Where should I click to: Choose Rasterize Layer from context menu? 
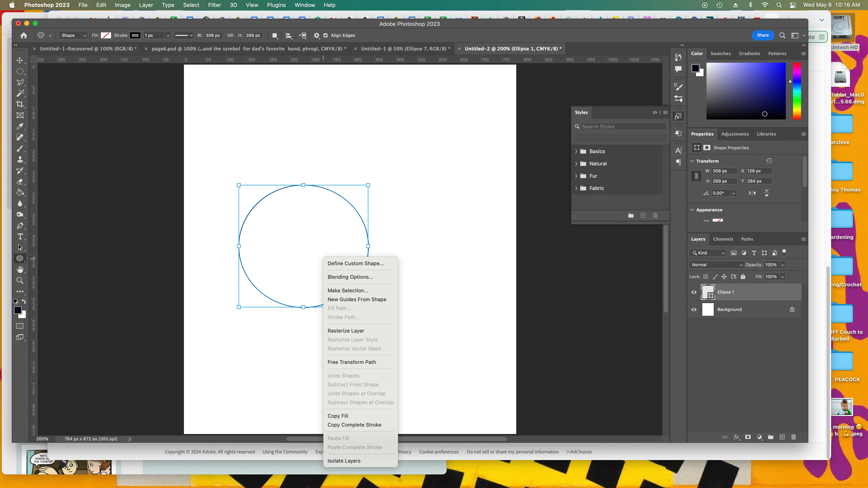[346, 331]
